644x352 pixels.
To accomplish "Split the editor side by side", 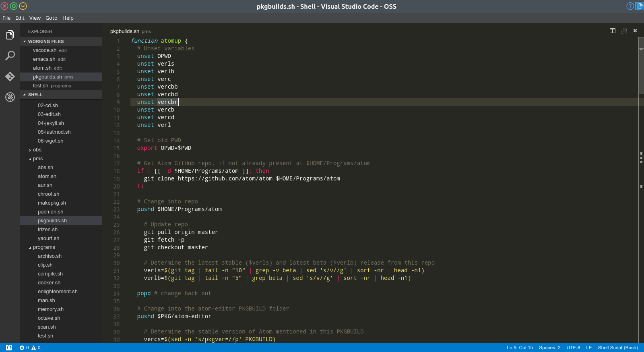I will click(613, 31).
